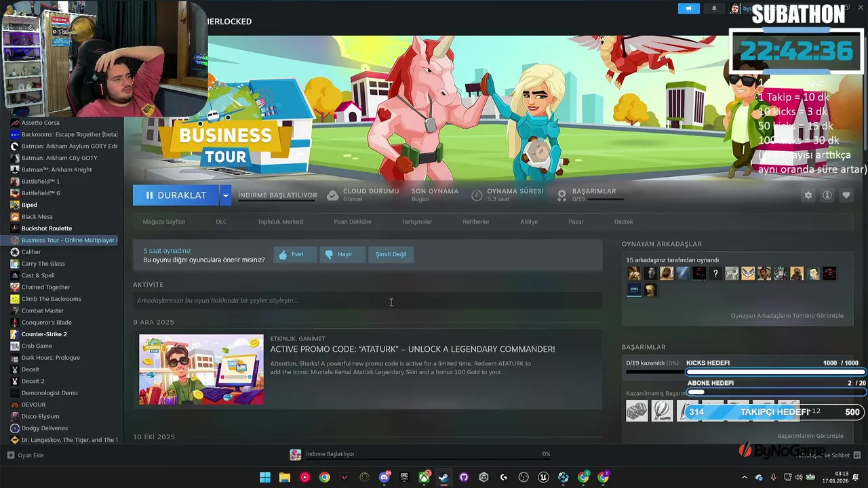The image size is (868, 488).
Task: Open OBS Studio from taskbar
Action: click(524, 477)
